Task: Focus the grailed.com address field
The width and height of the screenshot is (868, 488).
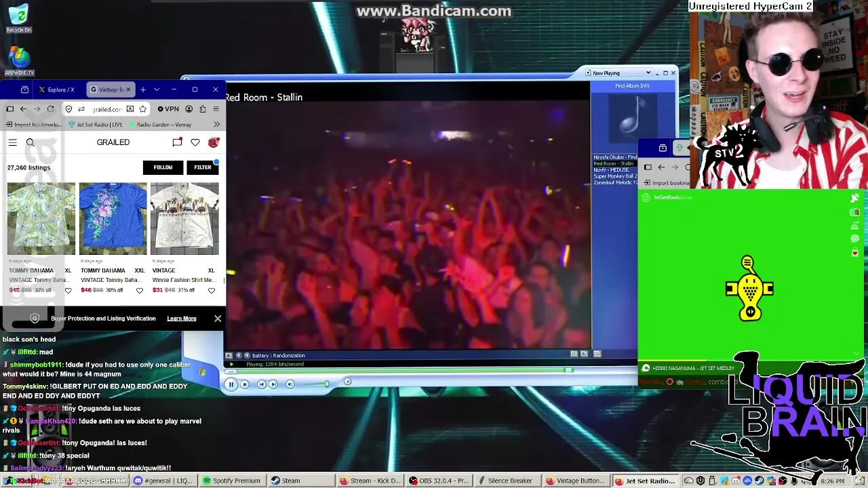Action: [x=106, y=109]
